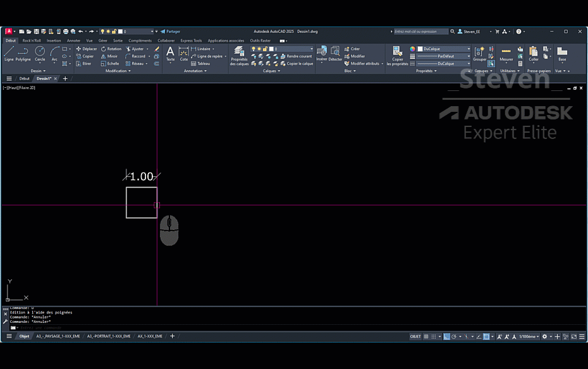Switch to the Début file tab
This screenshot has width=588, height=369.
pyautogui.click(x=25, y=79)
